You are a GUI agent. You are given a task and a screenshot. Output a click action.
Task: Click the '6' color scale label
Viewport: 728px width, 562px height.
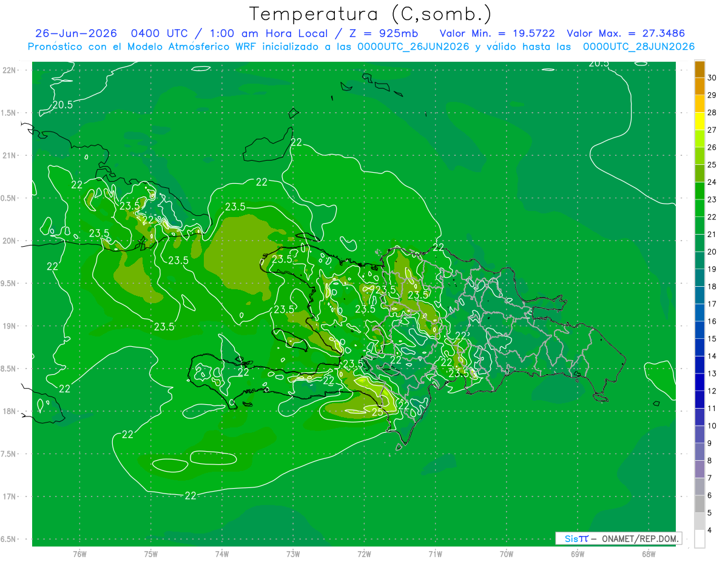(x=710, y=495)
